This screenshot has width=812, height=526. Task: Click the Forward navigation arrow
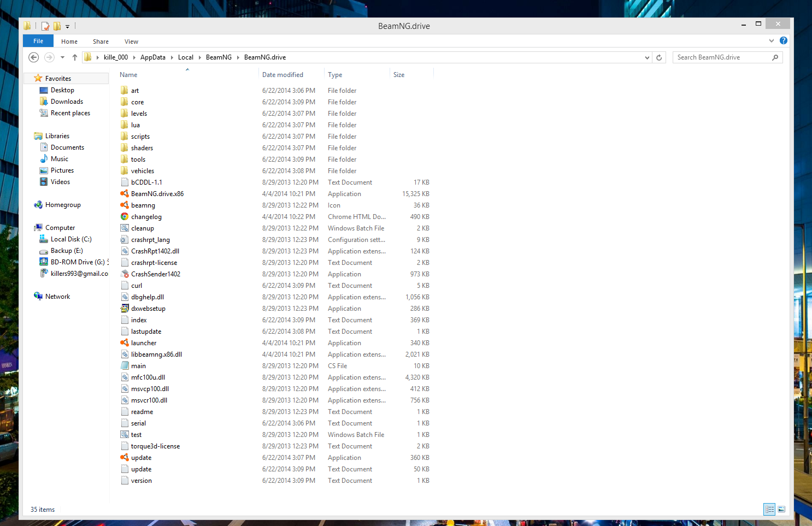(49, 57)
